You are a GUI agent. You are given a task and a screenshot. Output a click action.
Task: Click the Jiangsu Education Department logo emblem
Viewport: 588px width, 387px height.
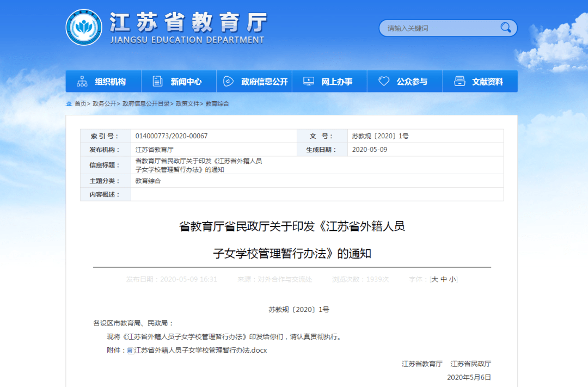(x=84, y=28)
